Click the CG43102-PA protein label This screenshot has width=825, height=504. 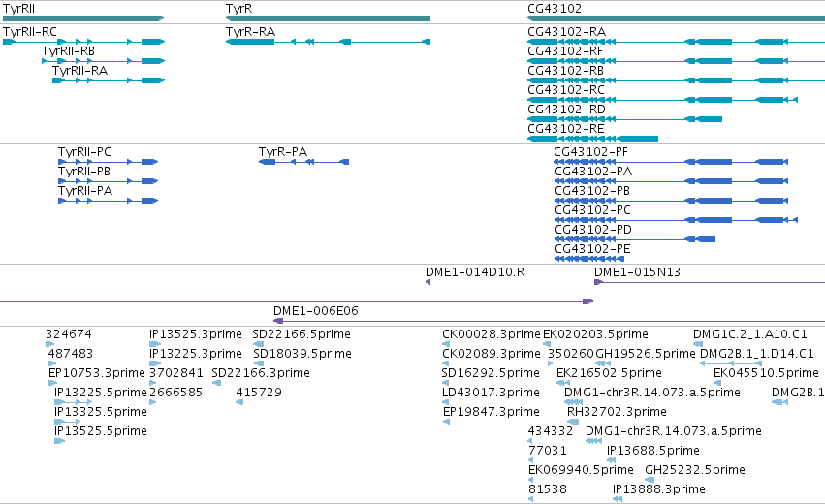[x=593, y=172]
